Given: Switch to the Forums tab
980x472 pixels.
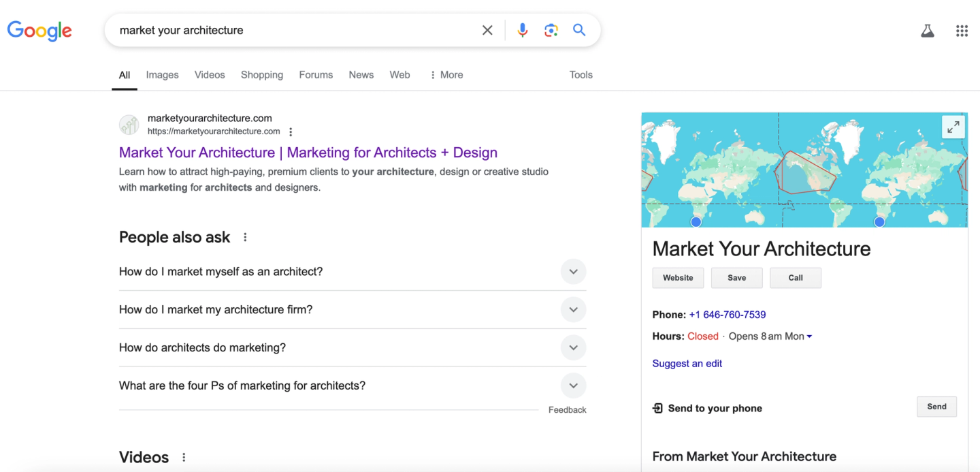Looking at the screenshot, I should [x=316, y=75].
